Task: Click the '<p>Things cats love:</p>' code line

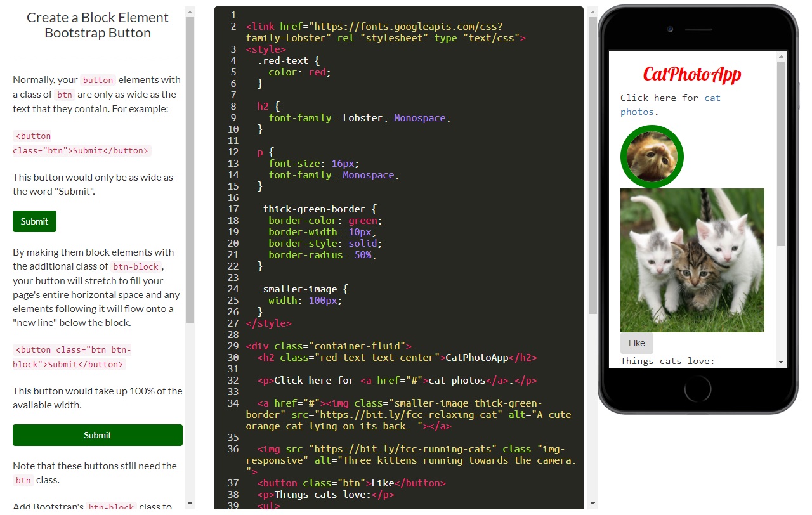Action: [x=325, y=495]
